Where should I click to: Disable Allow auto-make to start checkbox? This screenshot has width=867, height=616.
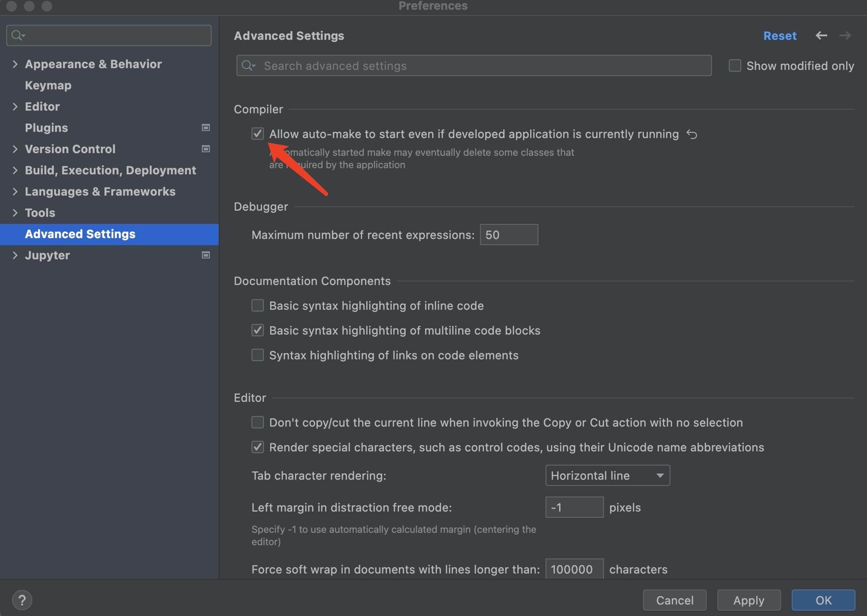(x=258, y=134)
